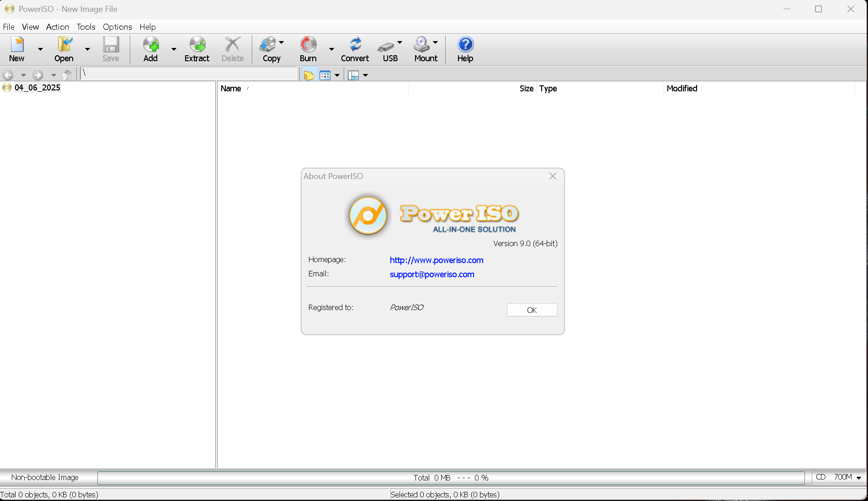Click the file list view mode icon
The width and height of the screenshot is (868, 501).
325,75
